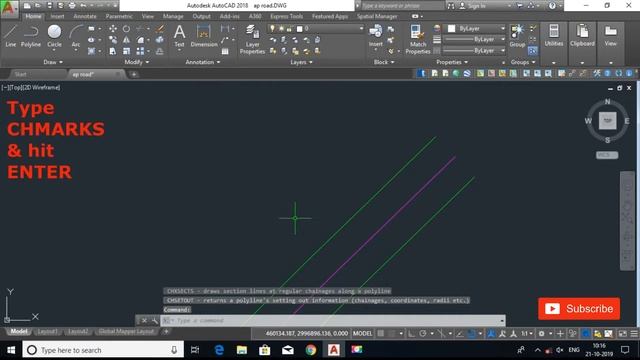
Task: Open the Insert ribbon tab
Action: (x=57, y=16)
